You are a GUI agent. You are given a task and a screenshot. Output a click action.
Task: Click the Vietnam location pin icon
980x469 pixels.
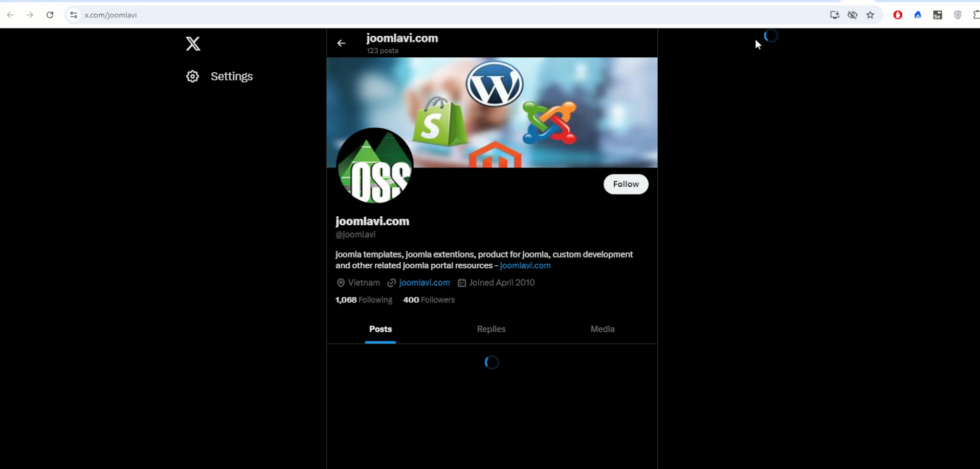click(x=341, y=283)
